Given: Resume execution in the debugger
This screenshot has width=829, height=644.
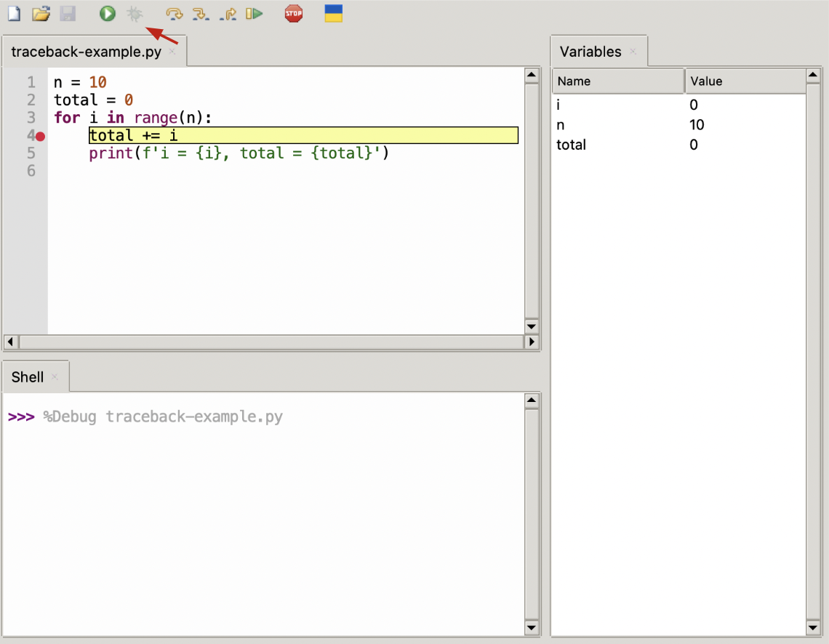Looking at the screenshot, I should [254, 13].
